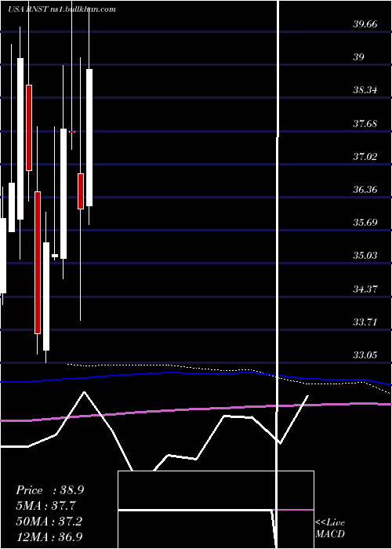Click the 37.02 price axis label

pyautogui.click(x=365, y=156)
